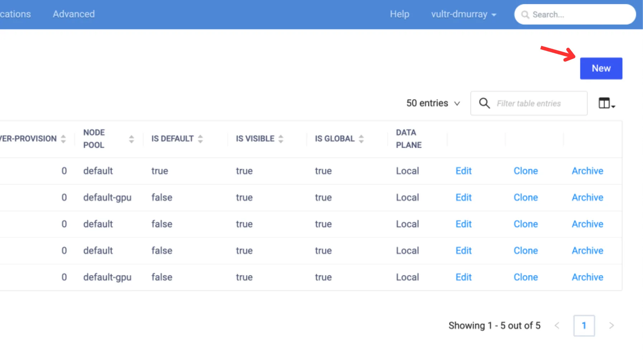Viewport: 643px width, 364px height.
Task: Open the vultr-dmurray account menu
Action: pyautogui.click(x=464, y=14)
